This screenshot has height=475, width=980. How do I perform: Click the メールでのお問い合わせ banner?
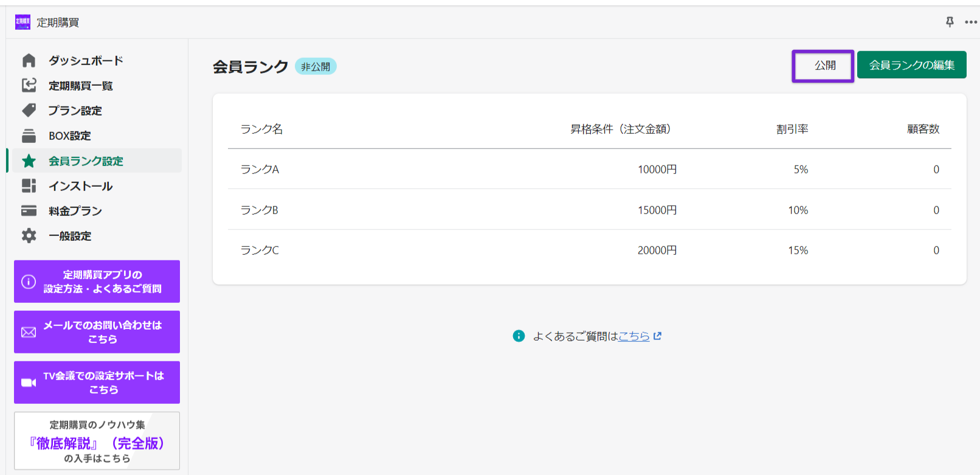(x=97, y=332)
